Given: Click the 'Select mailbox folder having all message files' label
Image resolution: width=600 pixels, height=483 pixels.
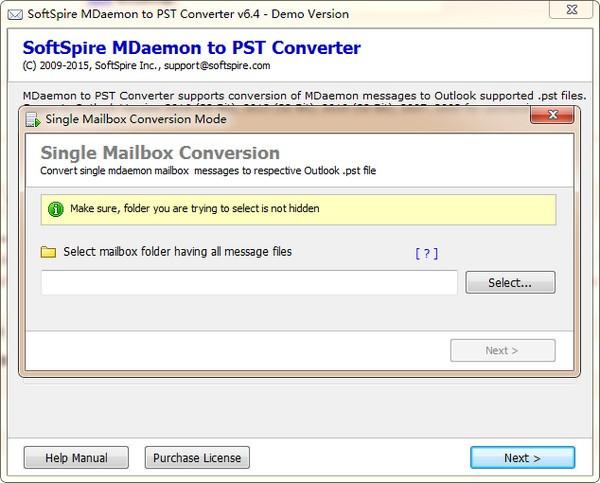Looking at the screenshot, I should pos(177,252).
